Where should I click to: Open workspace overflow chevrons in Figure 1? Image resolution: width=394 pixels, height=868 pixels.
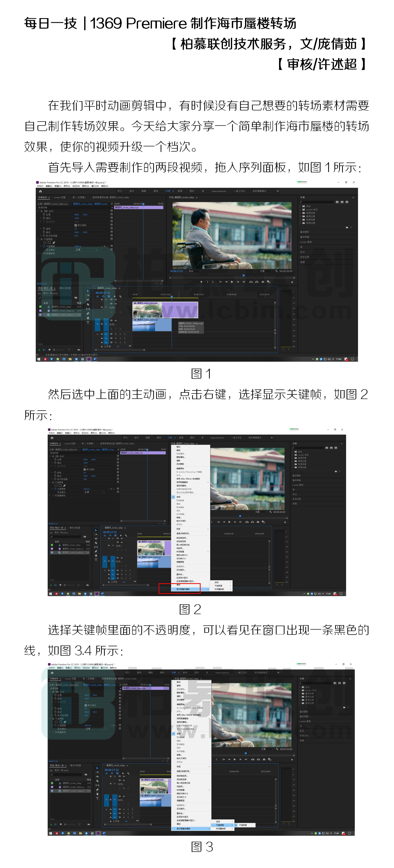click(278, 191)
